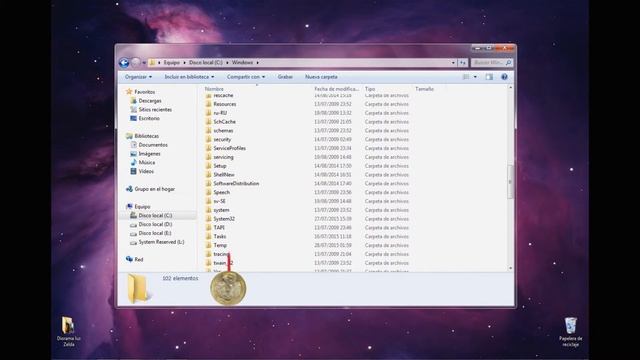Screen dimensions: 640x360
Task: Click the Grabar toolbar button
Action: click(285, 77)
